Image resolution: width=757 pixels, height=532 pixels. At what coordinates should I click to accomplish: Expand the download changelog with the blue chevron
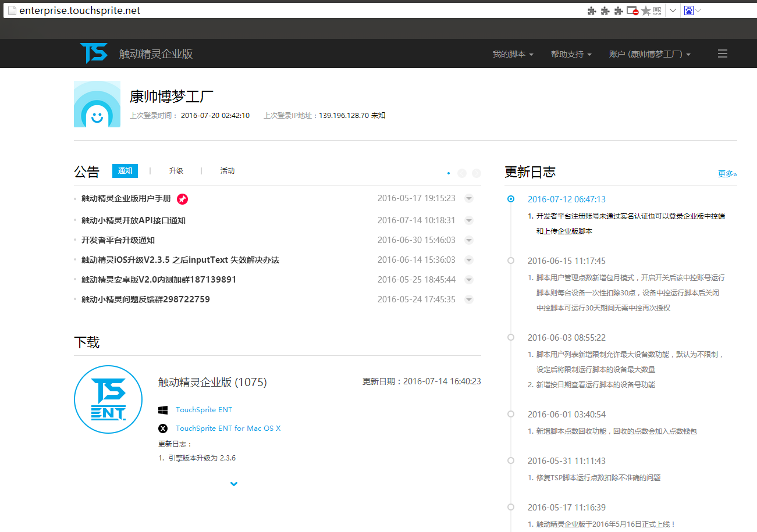click(x=234, y=484)
